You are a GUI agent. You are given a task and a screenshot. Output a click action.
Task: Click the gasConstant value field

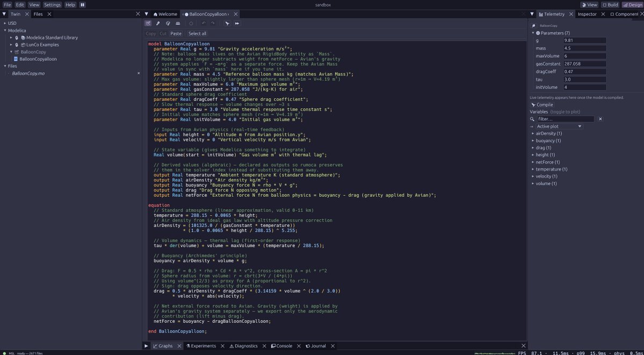(x=584, y=63)
